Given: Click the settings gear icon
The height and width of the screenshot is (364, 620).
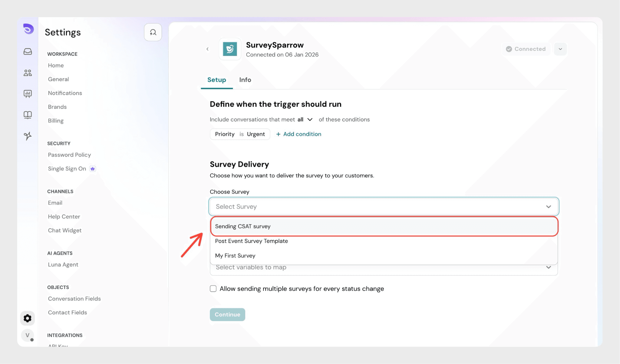Looking at the screenshot, I should tap(28, 318).
